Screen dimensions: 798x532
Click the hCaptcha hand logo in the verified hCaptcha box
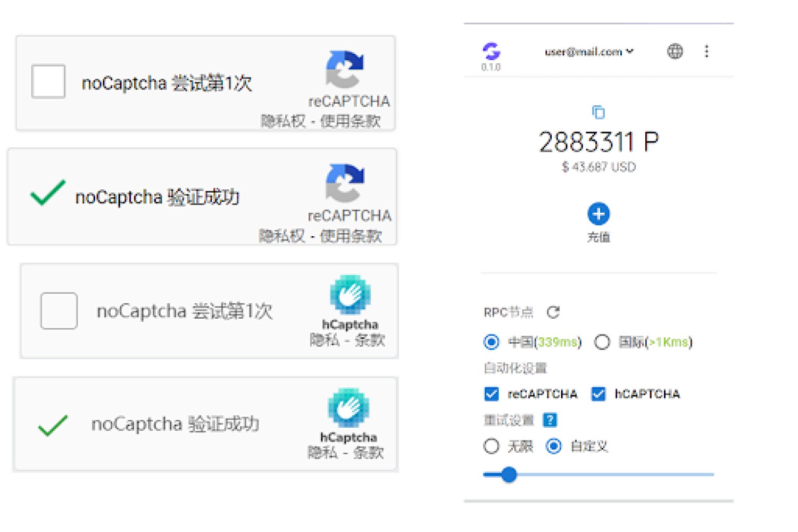tap(348, 408)
